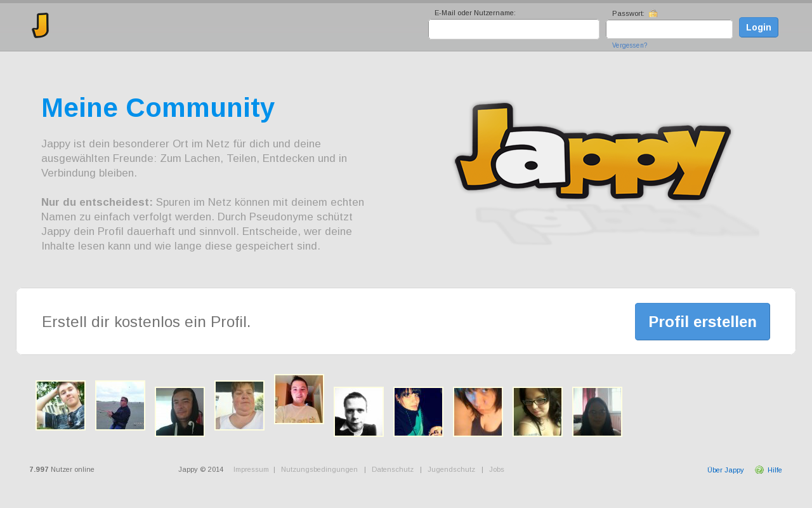The height and width of the screenshot is (508, 812).
Task: Open the Jugendschutz link
Action: coord(451,469)
